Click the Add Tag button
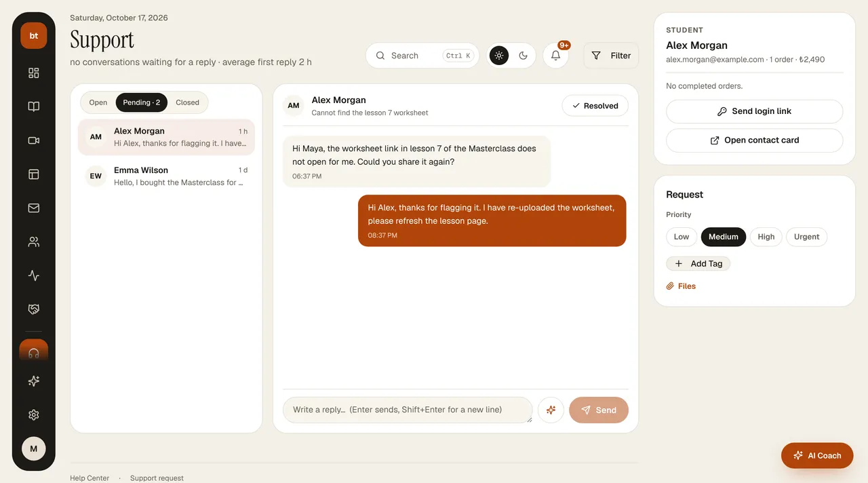This screenshot has height=483, width=868. coord(698,264)
